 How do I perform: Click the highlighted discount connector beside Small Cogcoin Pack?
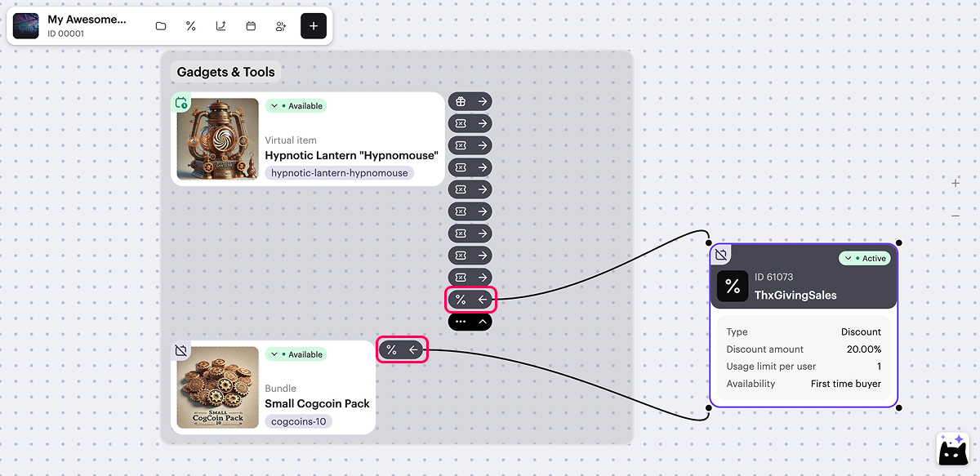pos(402,349)
